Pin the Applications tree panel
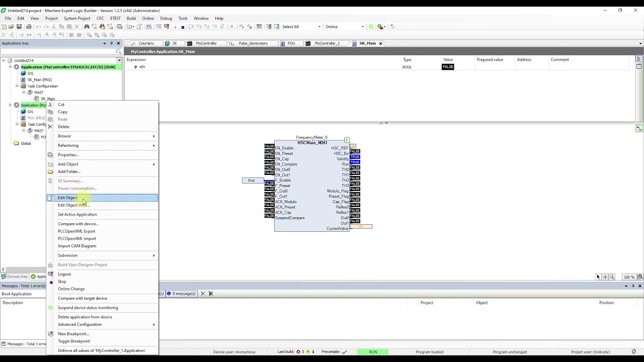The image size is (644, 362). 112,43
